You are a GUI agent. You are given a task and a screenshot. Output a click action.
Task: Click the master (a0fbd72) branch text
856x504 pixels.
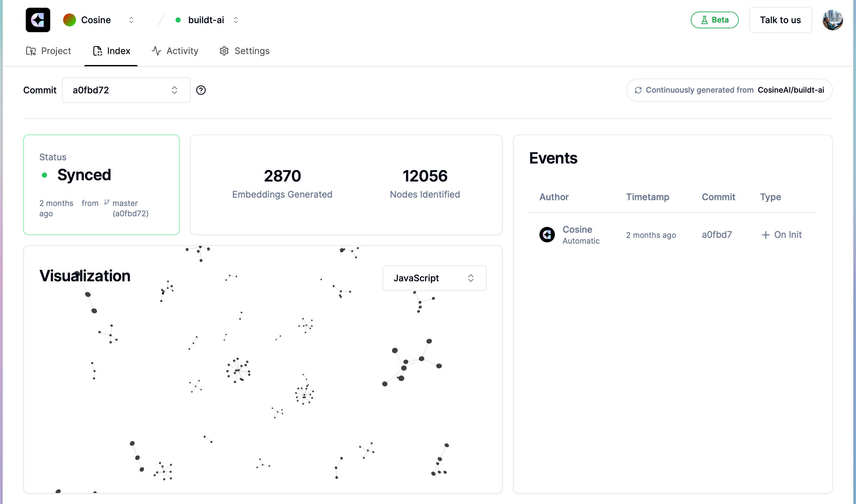coord(130,208)
